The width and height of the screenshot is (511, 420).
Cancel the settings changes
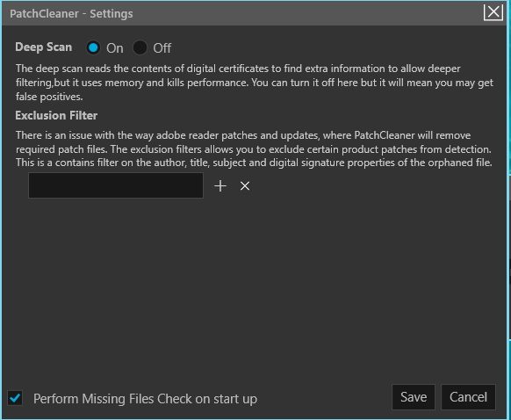(468, 397)
